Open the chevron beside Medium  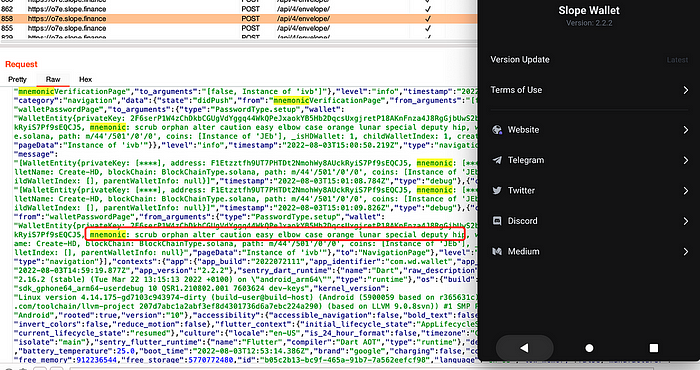pyautogui.click(x=686, y=252)
